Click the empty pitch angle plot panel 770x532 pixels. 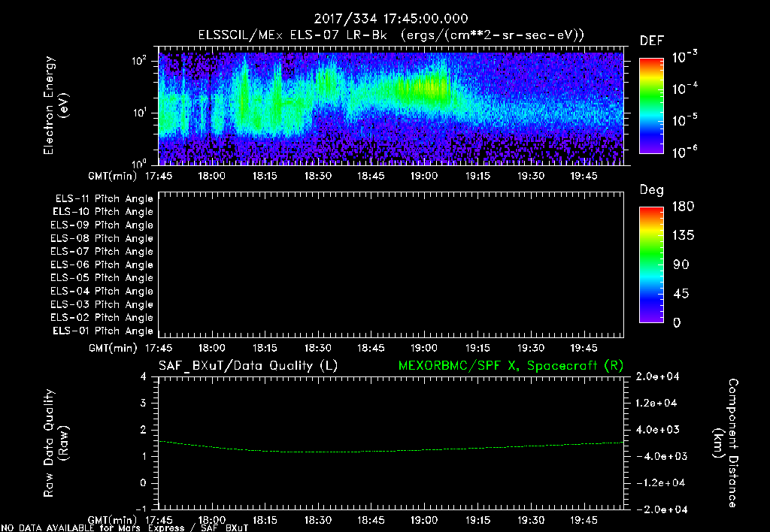tap(391, 265)
